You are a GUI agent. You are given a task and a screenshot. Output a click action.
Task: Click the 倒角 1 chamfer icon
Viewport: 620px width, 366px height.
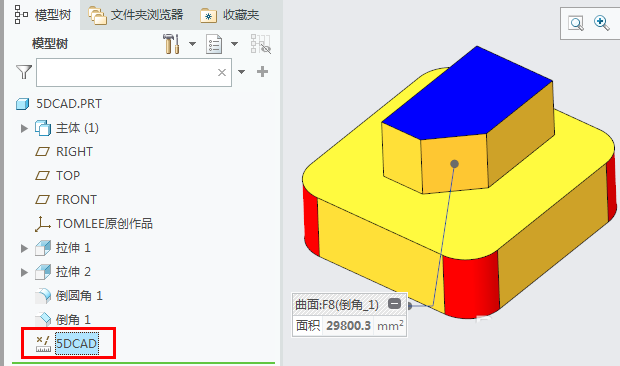click(43, 319)
